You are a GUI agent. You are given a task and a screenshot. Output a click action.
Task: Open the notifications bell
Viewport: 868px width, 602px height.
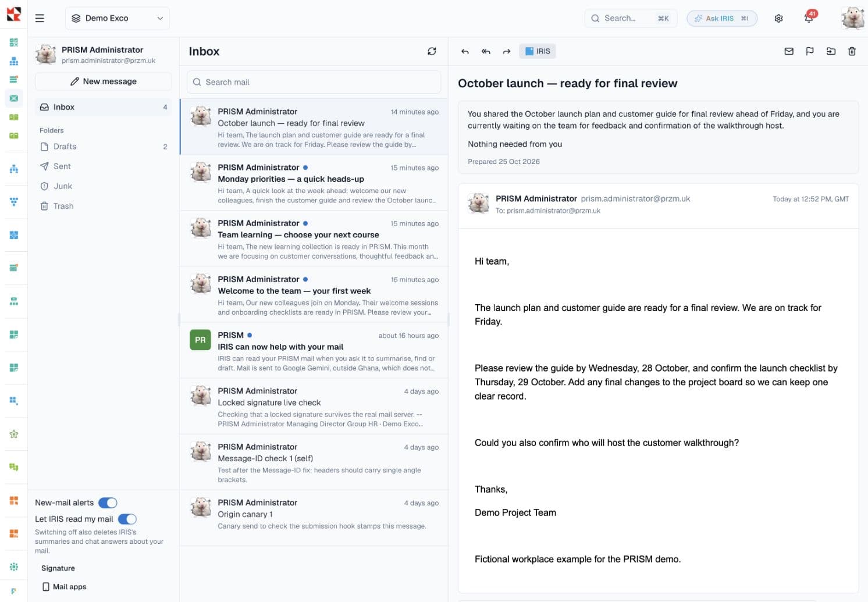809,18
